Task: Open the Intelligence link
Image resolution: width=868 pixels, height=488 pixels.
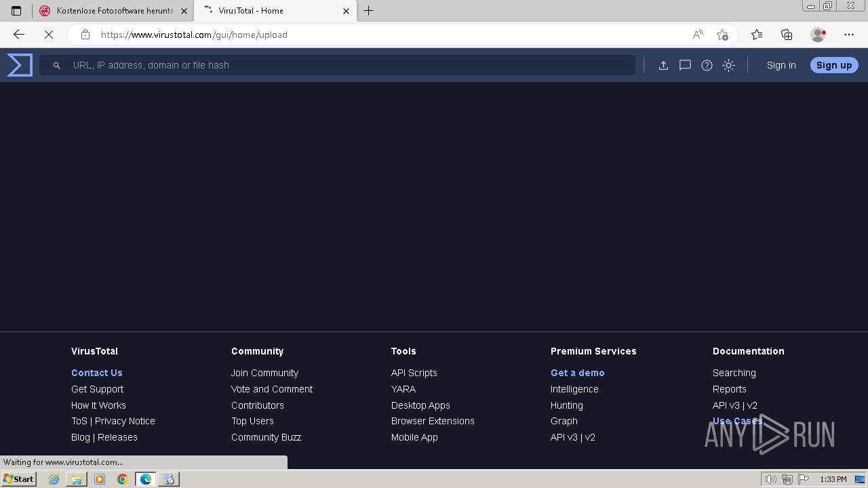Action: tap(574, 389)
